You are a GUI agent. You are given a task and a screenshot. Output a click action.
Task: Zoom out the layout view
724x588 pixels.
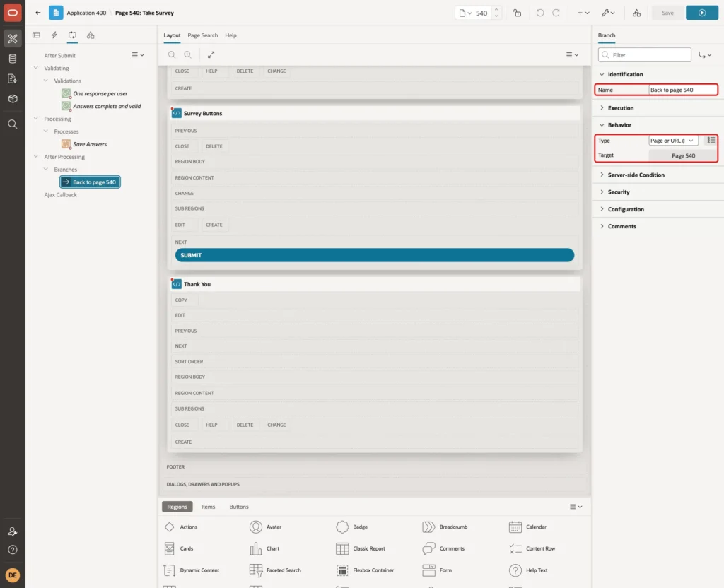pyautogui.click(x=172, y=54)
